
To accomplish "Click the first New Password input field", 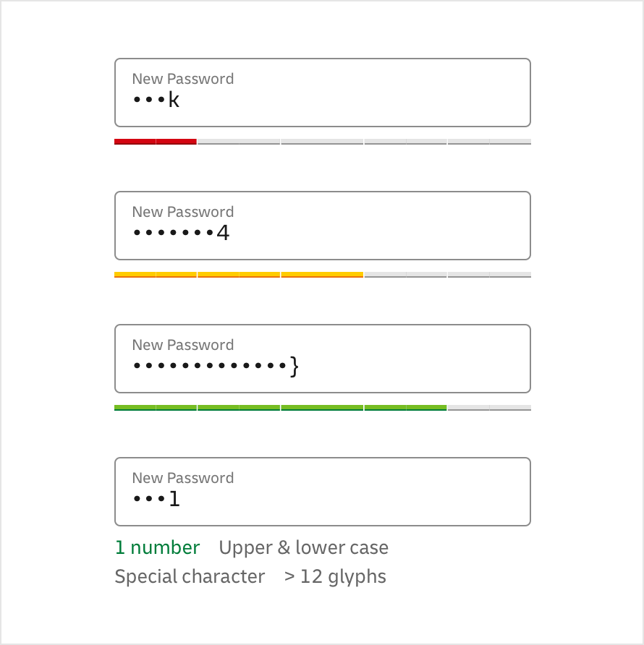I will (322, 92).
